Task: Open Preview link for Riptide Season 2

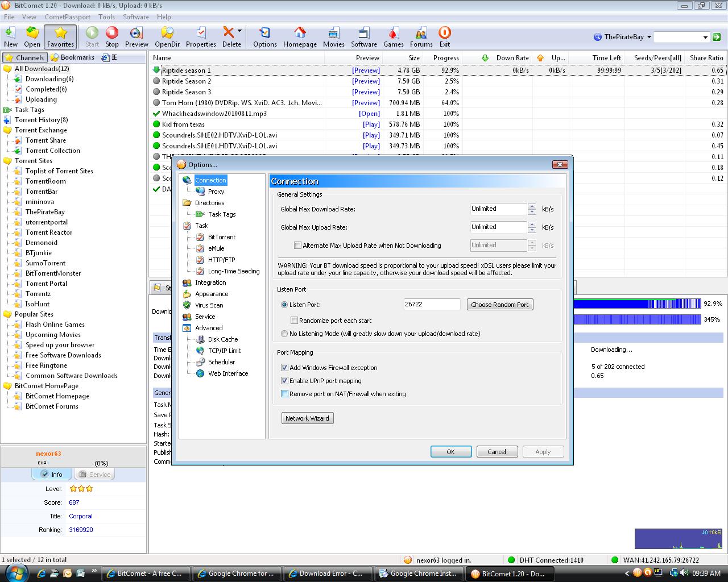Action: [x=366, y=81]
